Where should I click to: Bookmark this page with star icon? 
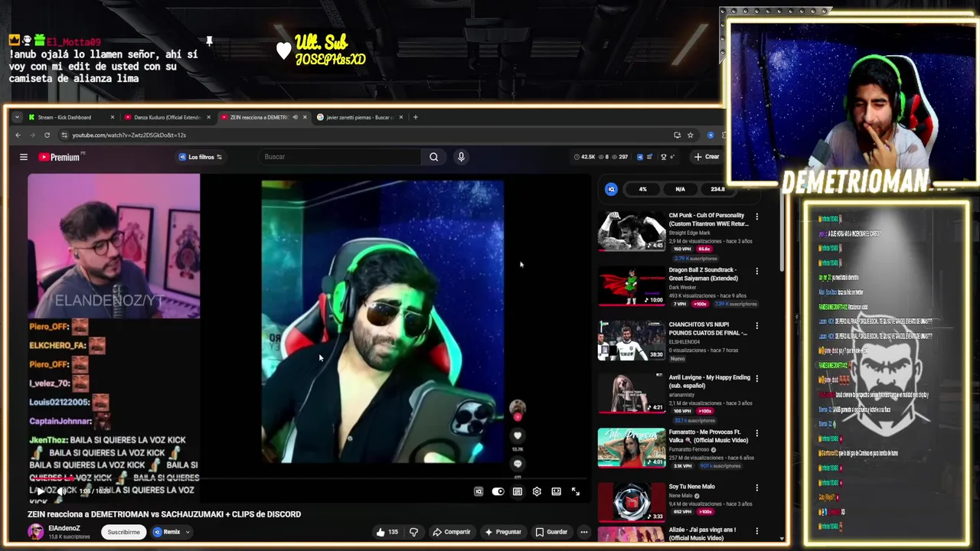[x=690, y=135]
